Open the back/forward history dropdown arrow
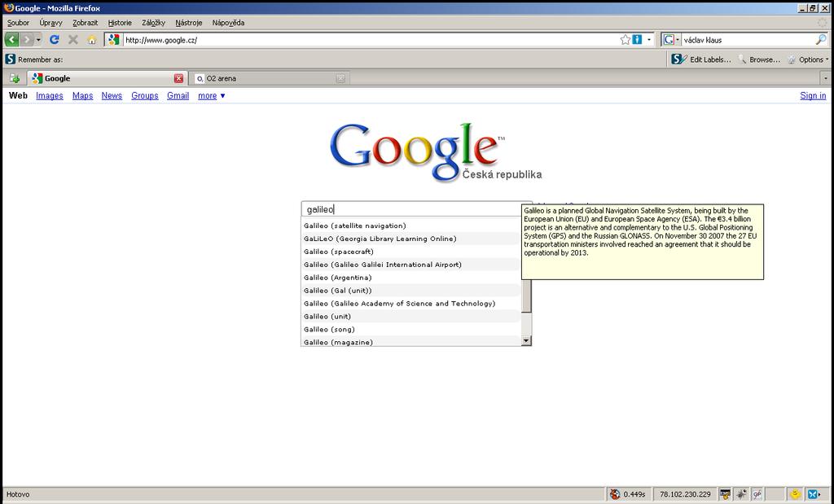Viewport: 834px width, 504px height. point(38,40)
